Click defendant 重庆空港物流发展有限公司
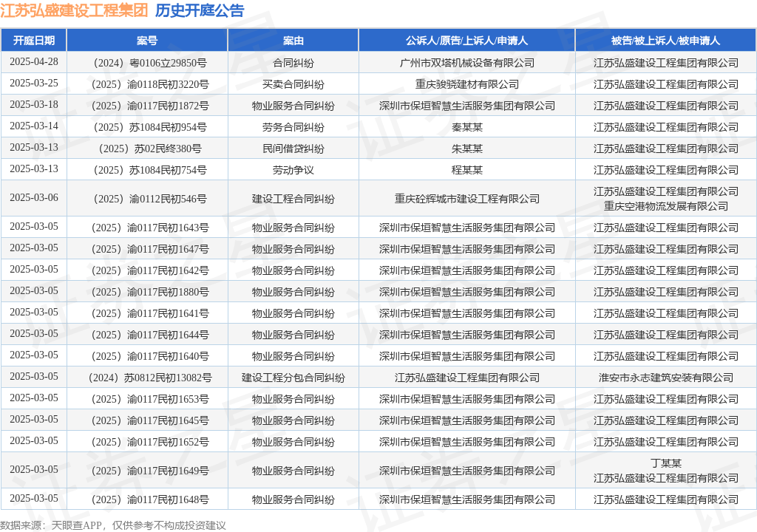 666,206
